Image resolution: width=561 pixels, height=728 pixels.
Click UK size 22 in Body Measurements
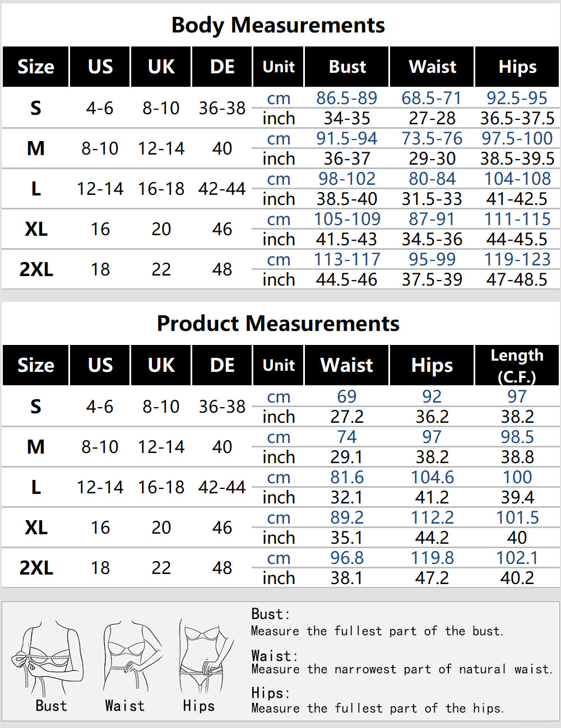point(161,269)
